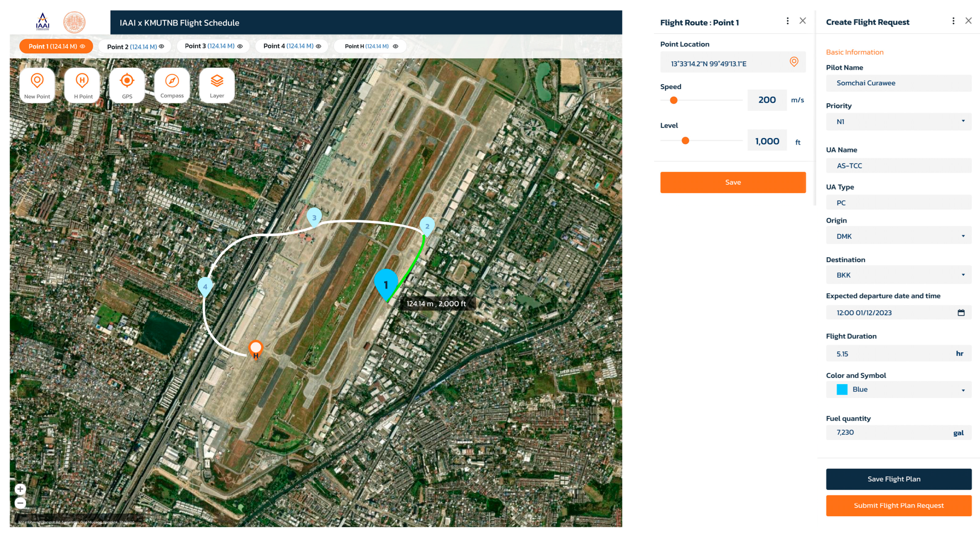This screenshot has height=536, width=980.
Task: Open the Compass tool
Action: click(x=172, y=85)
